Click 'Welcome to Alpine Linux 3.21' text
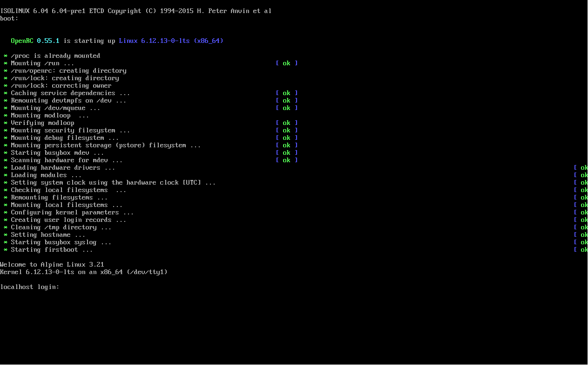 pyautogui.click(x=52, y=265)
